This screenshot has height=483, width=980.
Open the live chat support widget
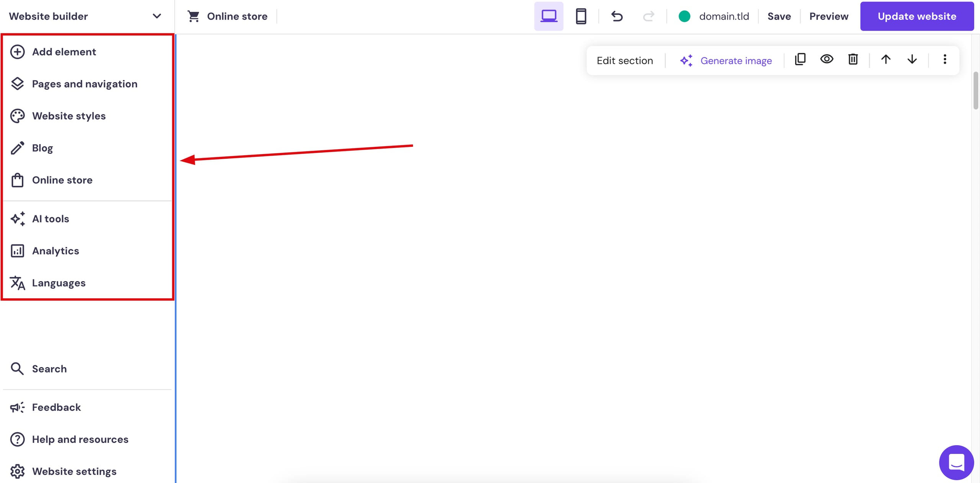(956, 462)
